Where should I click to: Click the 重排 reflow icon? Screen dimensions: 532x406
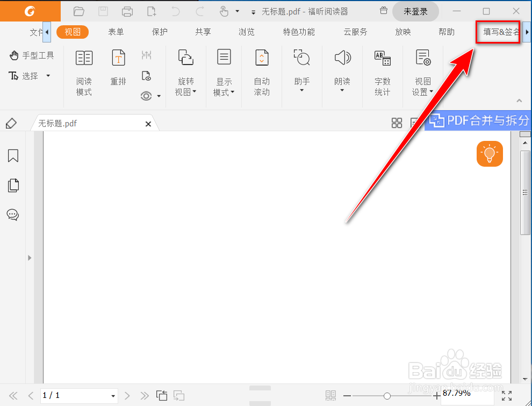point(118,67)
